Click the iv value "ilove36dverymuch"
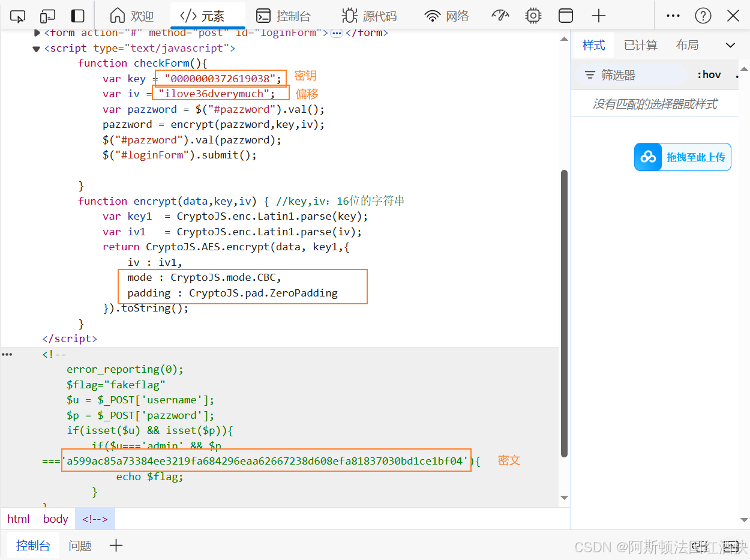The width and height of the screenshot is (750, 560). pos(214,94)
